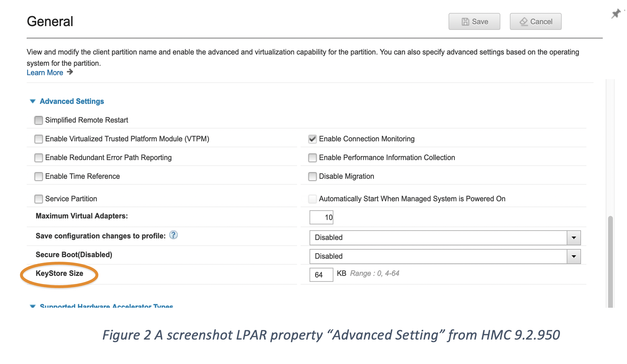Open the help icon beside Save configuration changes
Viewport: 627px width, 364px height.
pyautogui.click(x=173, y=235)
